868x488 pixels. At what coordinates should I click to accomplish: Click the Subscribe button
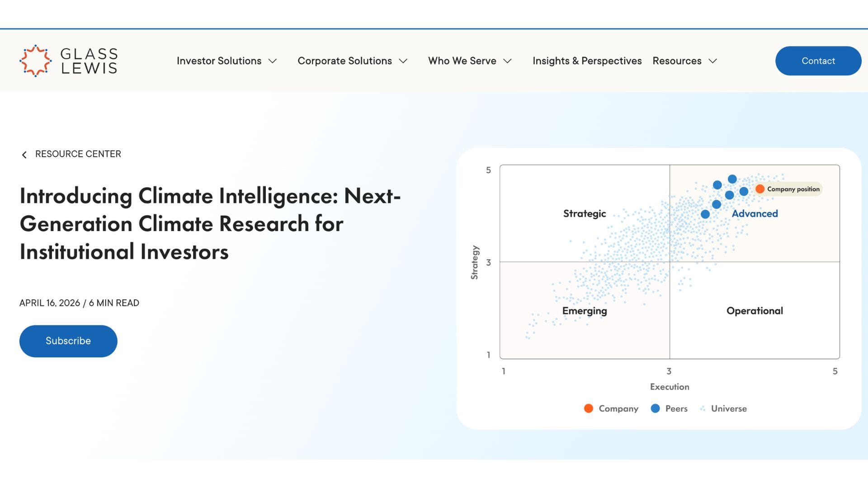coord(68,341)
